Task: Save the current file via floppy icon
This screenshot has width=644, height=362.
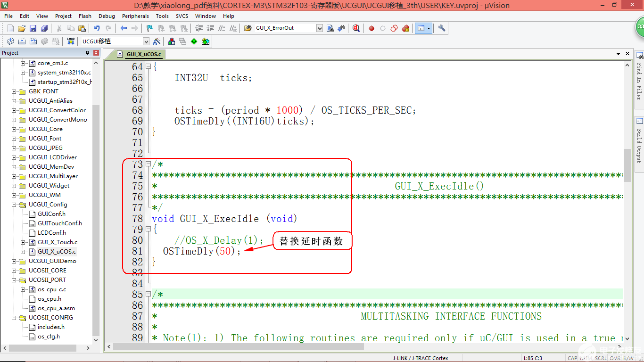Action: [33, 28]
